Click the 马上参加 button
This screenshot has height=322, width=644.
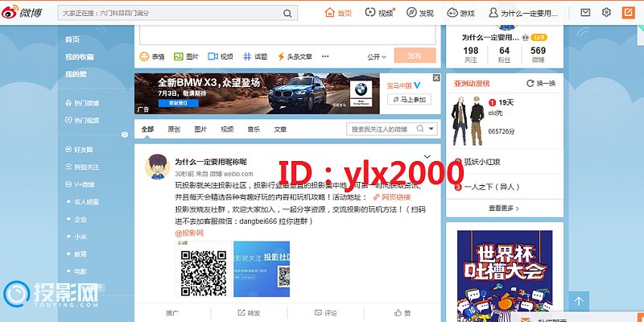pos(409,99)
